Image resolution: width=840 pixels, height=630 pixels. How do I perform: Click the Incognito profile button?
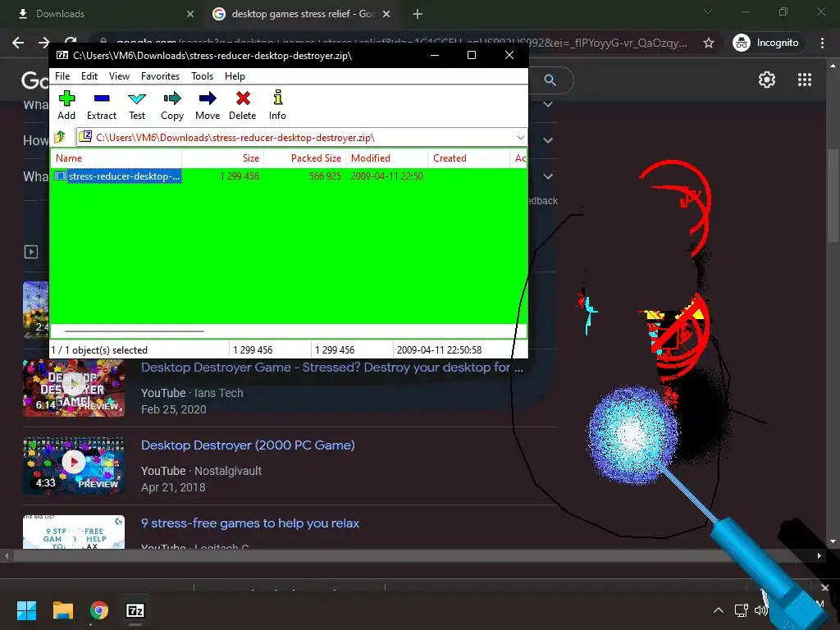tap(766, 43)
